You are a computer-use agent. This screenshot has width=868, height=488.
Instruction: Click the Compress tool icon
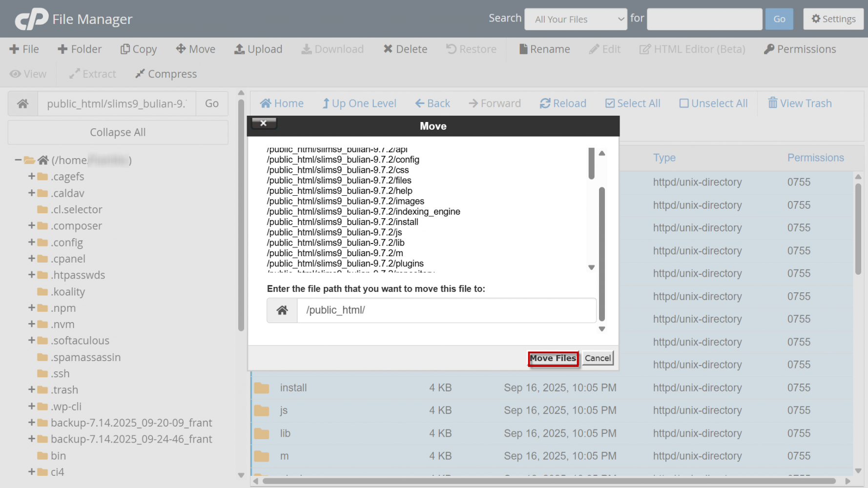(140, 74)
